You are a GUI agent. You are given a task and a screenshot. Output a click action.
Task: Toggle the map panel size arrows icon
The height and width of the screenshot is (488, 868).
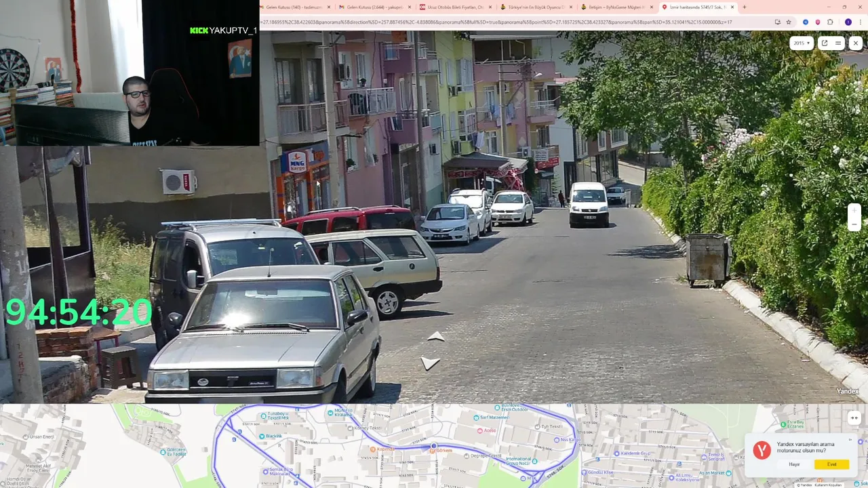854,418
